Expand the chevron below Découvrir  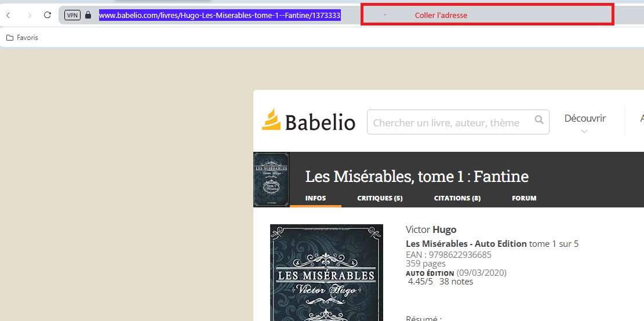pos(585,132)
